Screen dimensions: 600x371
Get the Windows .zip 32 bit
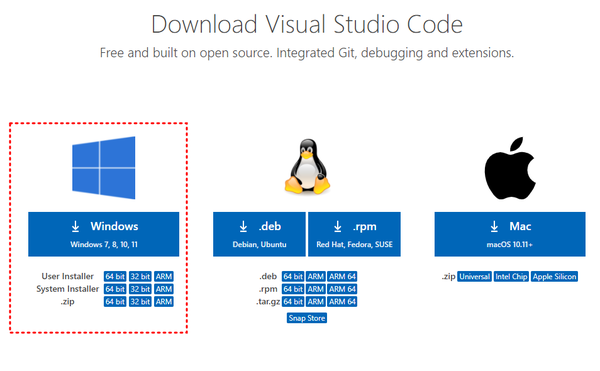tap(140, 301)
